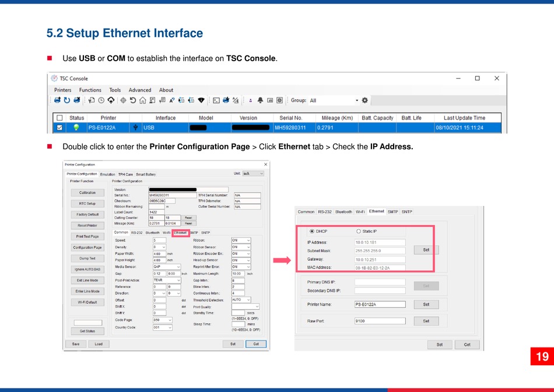Open the Post-Print Action dropdown showing TEAR

point(167,281)
